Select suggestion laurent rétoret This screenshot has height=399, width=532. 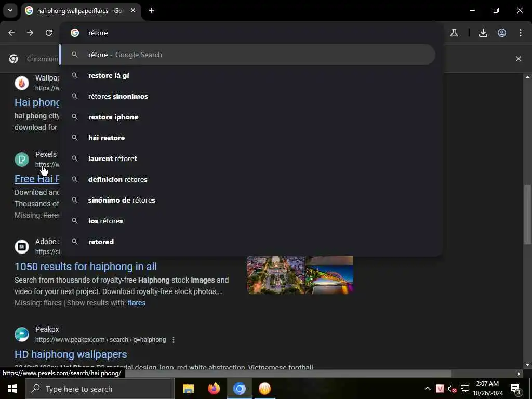(x=248, y=158)
